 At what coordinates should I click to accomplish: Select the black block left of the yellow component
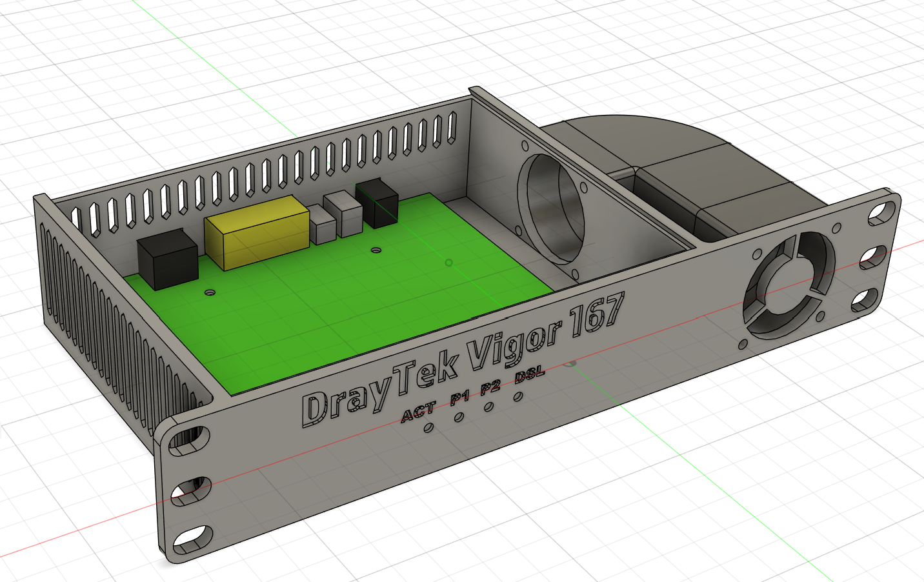coord(167,259)
